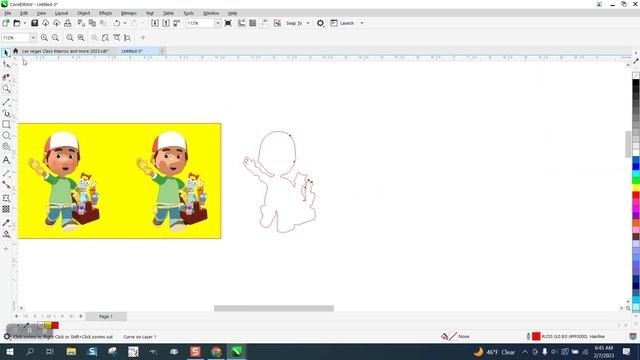This screenshot has width=640, height=360.
Task: Open the zoom level dropdown in zoom property bar
Action: [33, 38]
